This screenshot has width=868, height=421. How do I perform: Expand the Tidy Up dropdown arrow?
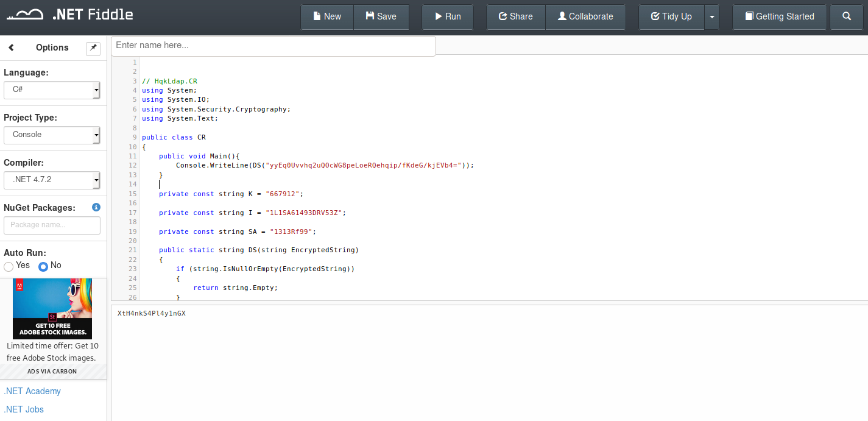pyautogui.click(x=711, y=17)
